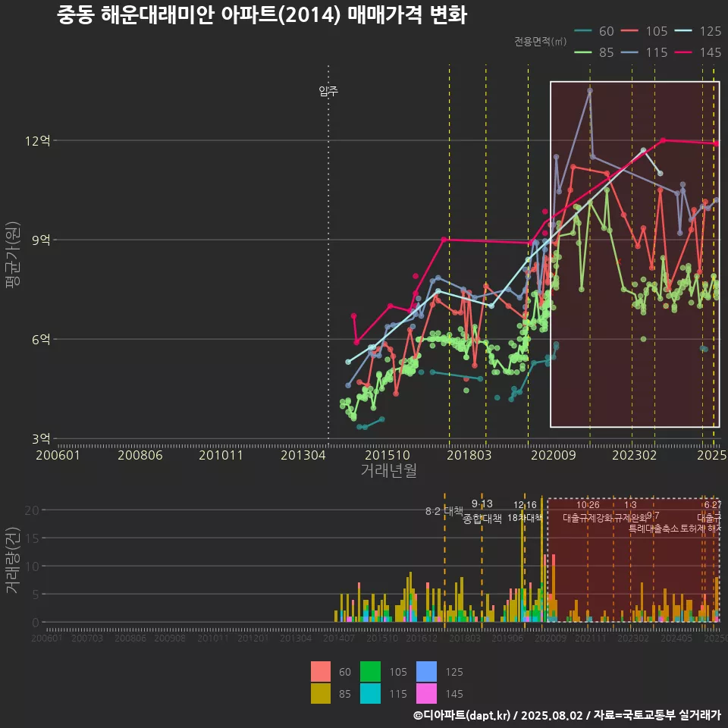Click the '10·26' policy date annotation
This screenshot has height=728, width=728.
(588, 505)
